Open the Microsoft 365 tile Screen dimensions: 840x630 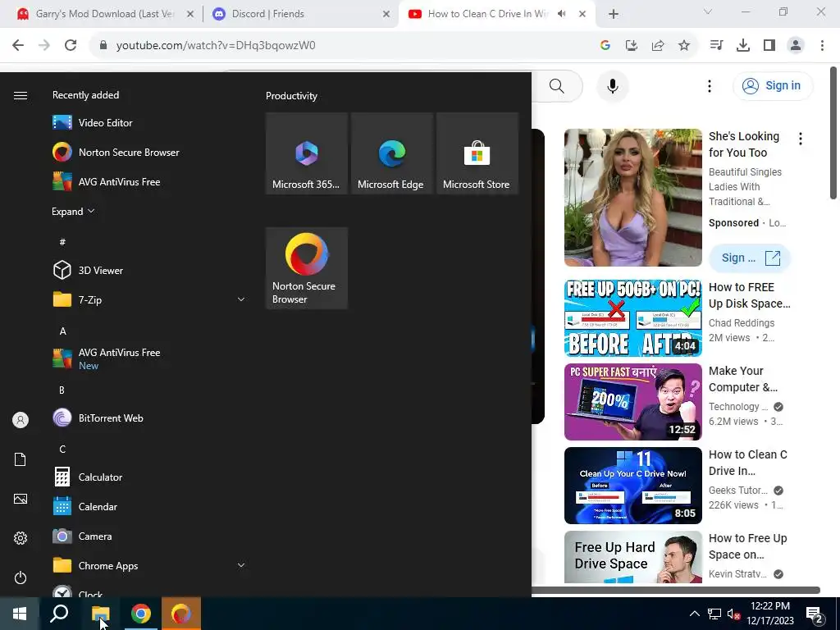tap(307, 153)
